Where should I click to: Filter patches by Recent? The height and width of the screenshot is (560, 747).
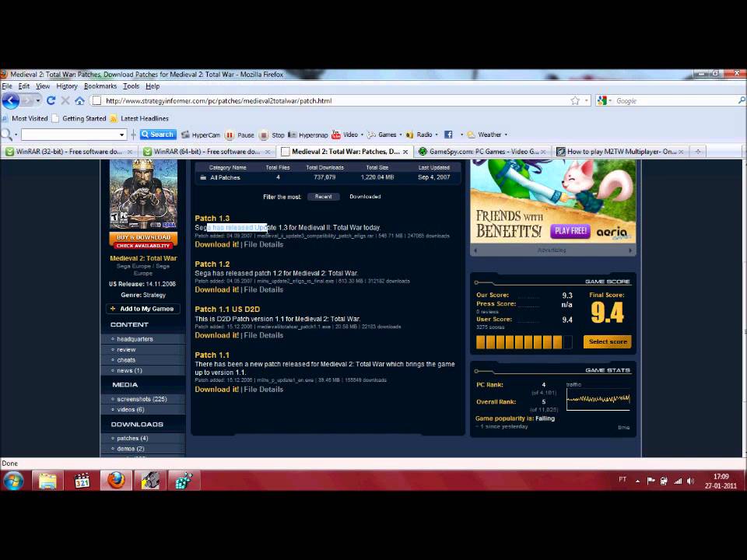tap(324, 197)
